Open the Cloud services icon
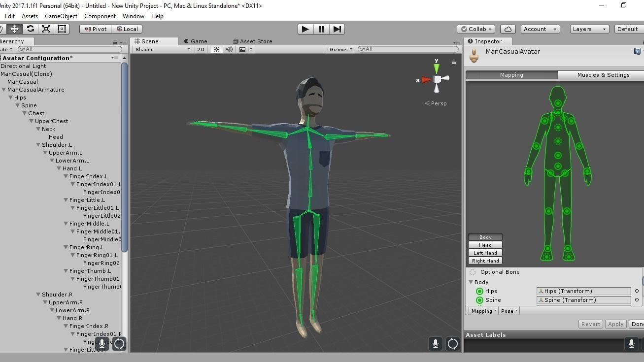 [x=508, y=29]
